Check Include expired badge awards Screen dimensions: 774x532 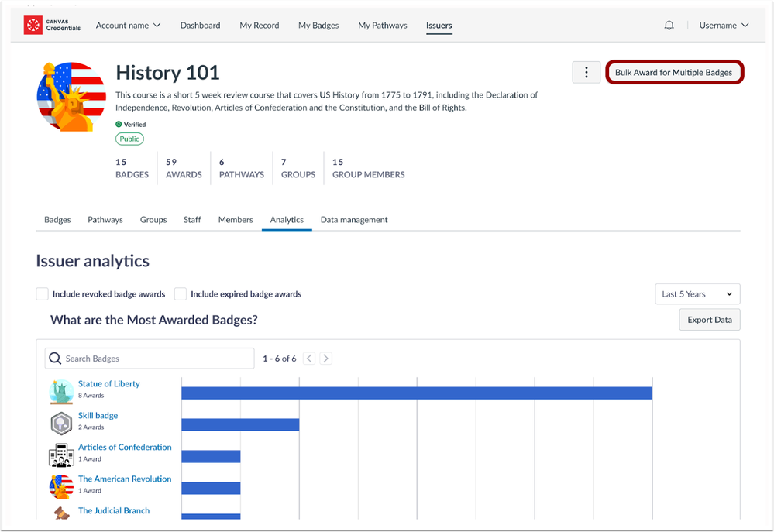(181, 294)
